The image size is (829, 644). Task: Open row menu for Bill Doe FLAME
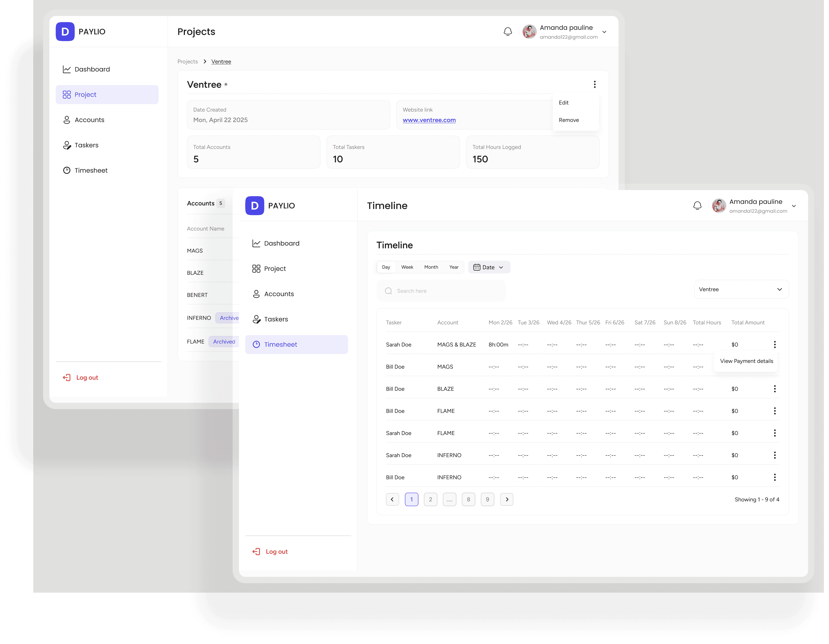tap(774, 411)
